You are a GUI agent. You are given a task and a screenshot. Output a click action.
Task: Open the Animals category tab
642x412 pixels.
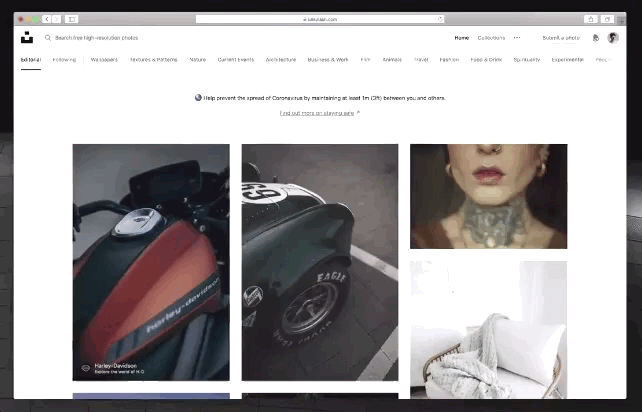tap(392, 60)
